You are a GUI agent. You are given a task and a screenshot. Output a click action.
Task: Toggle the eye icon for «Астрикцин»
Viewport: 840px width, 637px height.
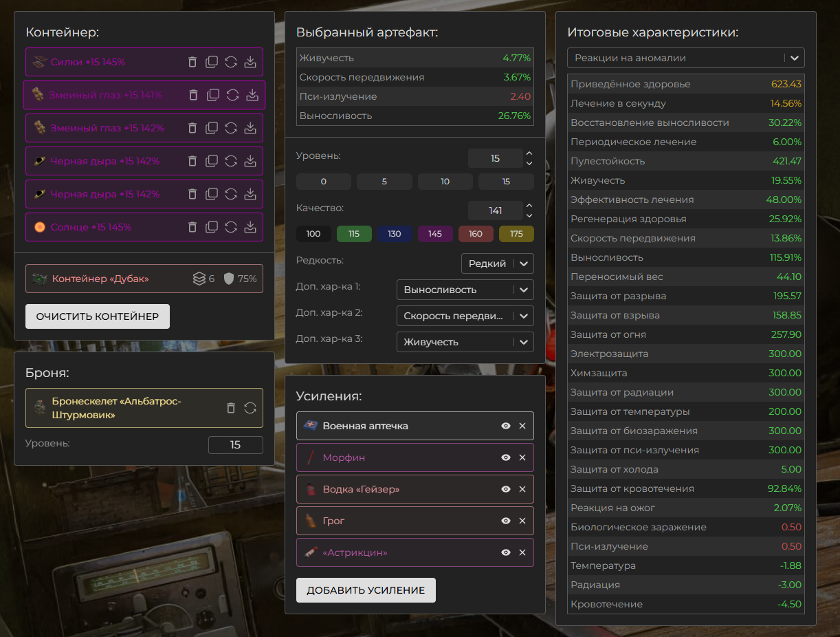pos(506,552)
